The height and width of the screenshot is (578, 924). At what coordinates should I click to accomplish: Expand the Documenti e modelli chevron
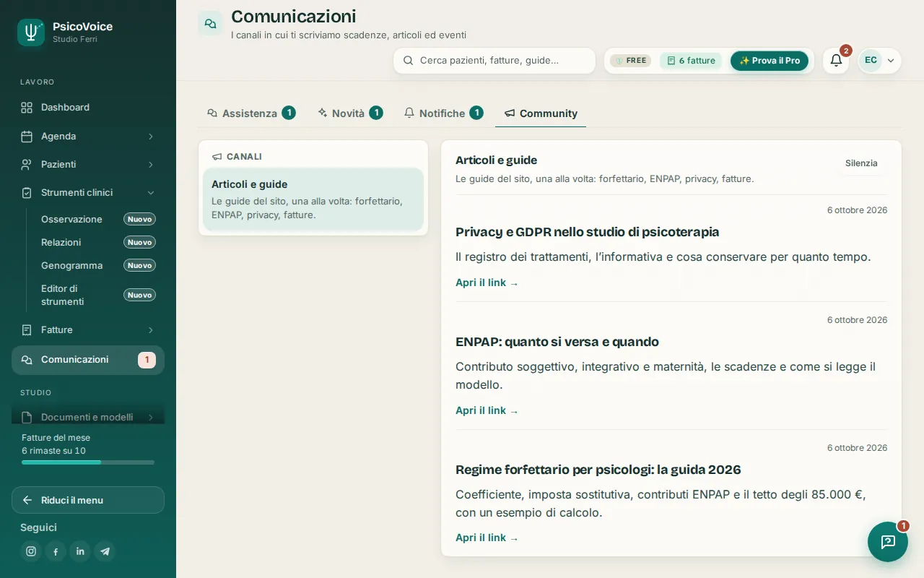coord(150,417)
